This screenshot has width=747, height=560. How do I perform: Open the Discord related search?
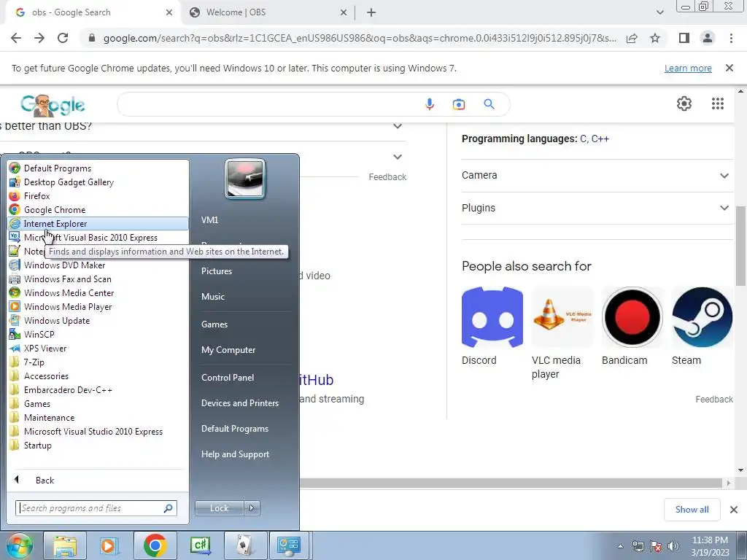coord(492,327)
